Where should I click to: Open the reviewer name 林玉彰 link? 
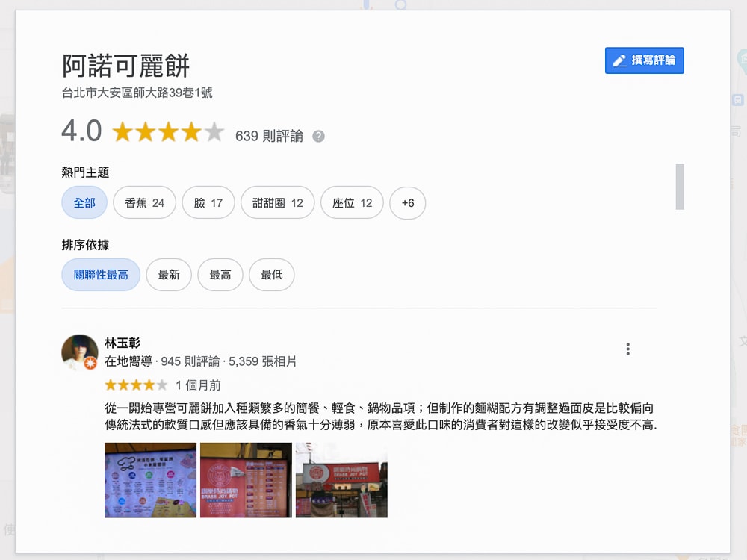(x=123, y=343)
